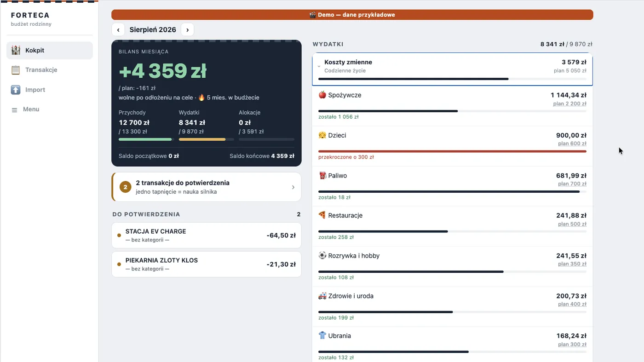The height and width of the screenshot is (362, 644).
Task: Edit plan 700 zł for Paliwo
Action: (x=572, y=184)
